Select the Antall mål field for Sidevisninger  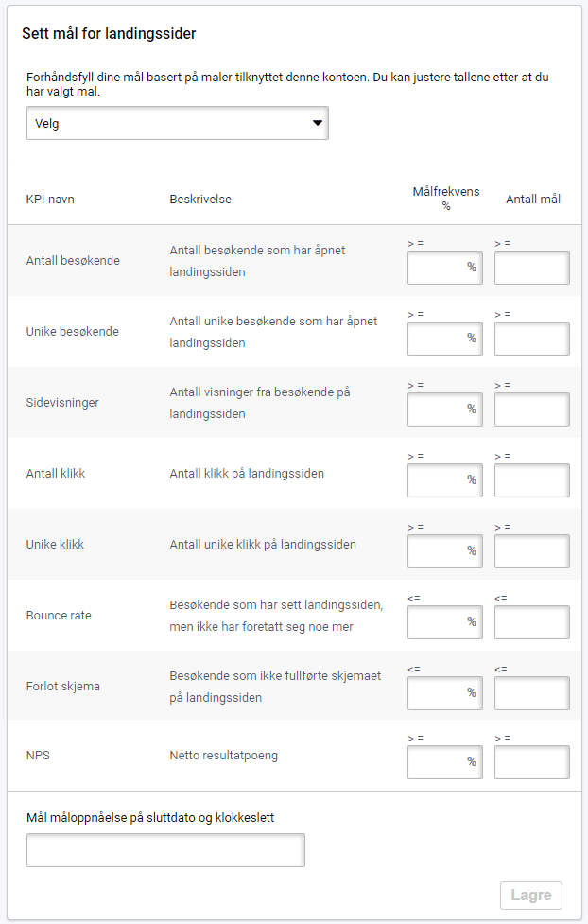(531, 409)
